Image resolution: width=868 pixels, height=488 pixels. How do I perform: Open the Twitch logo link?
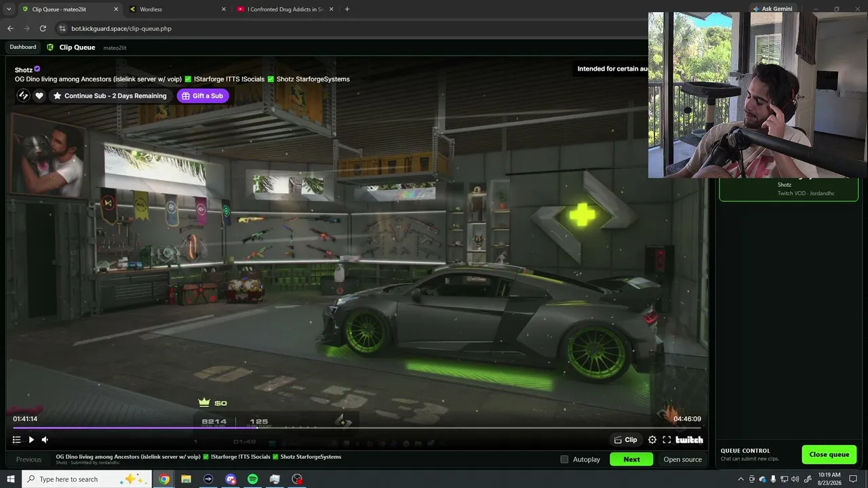pyautogui.click(x=690, y=440)
